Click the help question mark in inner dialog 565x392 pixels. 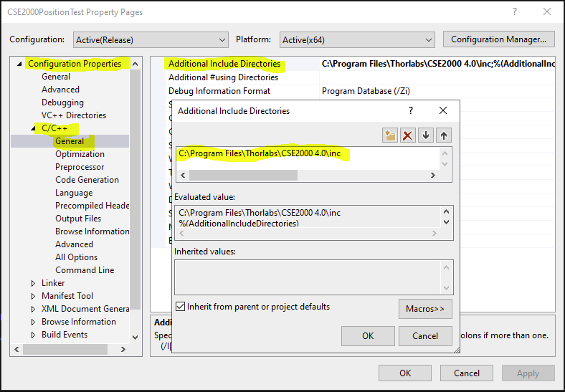tap(411, 111)
